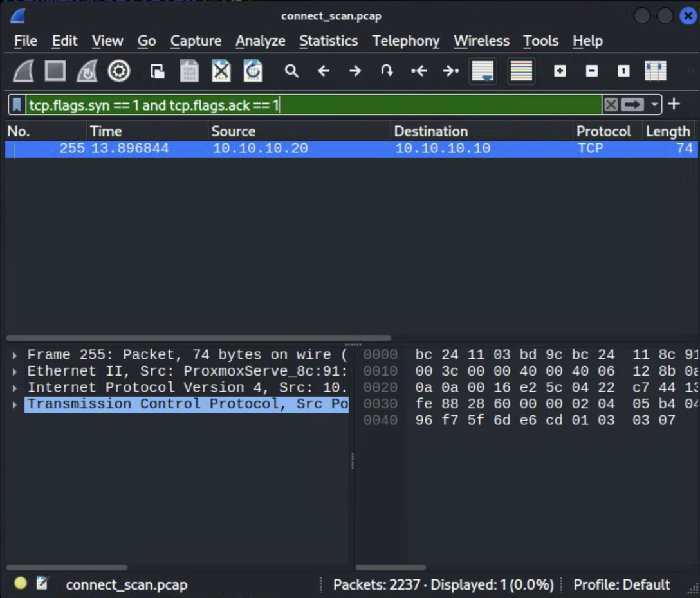This screenshot has height=598, width=700.
Task: Open the Statistics menu
Action: pyautogui.click(x=329, y=41)
